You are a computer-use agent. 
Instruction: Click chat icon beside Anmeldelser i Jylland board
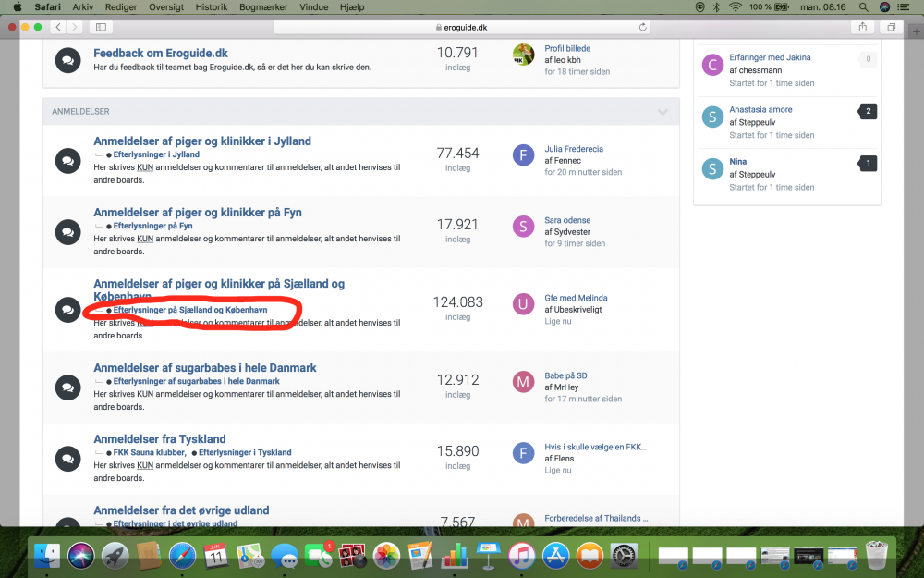tap(67, 160)
